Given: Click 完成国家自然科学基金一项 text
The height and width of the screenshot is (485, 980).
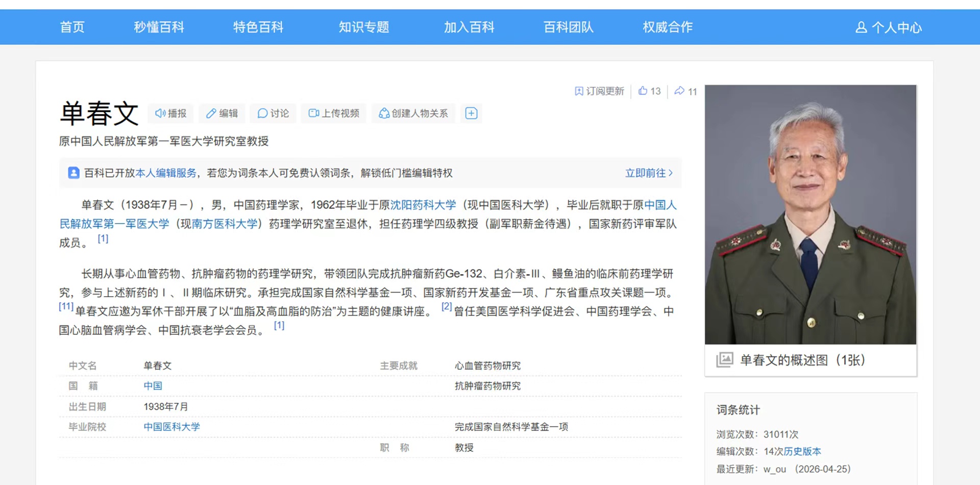Looking at the screenshot, I should coord(511,427).
